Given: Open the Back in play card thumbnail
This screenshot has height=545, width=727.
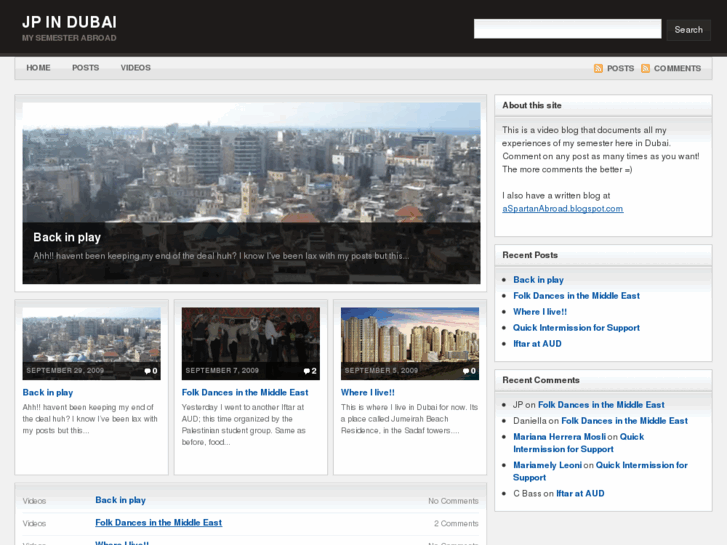Looking at the screenshot, I should coord(91,344).
